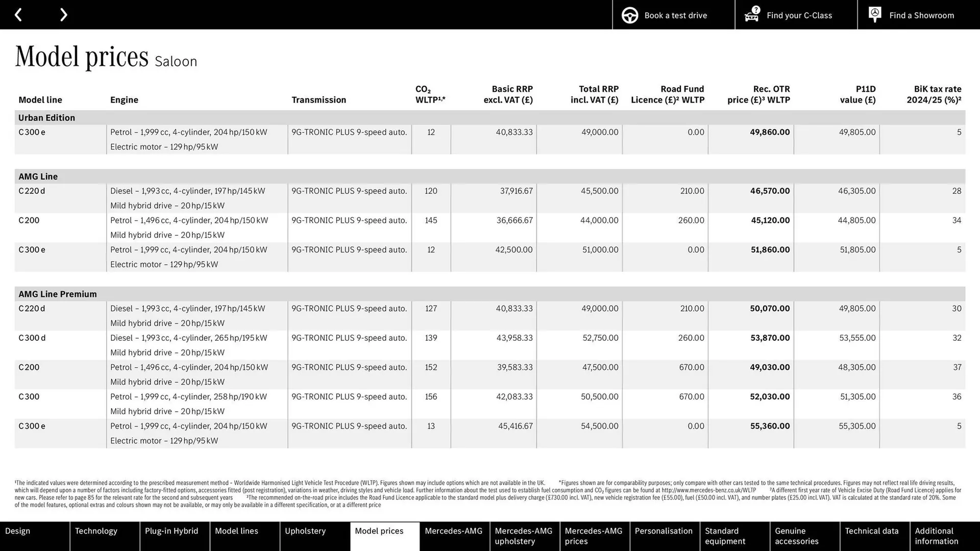The width and height of the screenshot is (980, 551).
Task: Click the showroom locator pin icon
Action: [874, 14]
